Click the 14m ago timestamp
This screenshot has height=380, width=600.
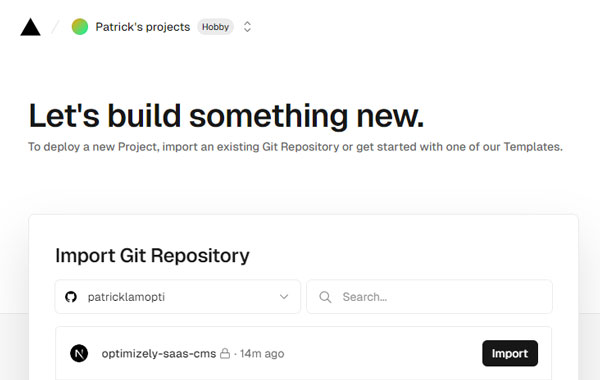pos(262,354)
